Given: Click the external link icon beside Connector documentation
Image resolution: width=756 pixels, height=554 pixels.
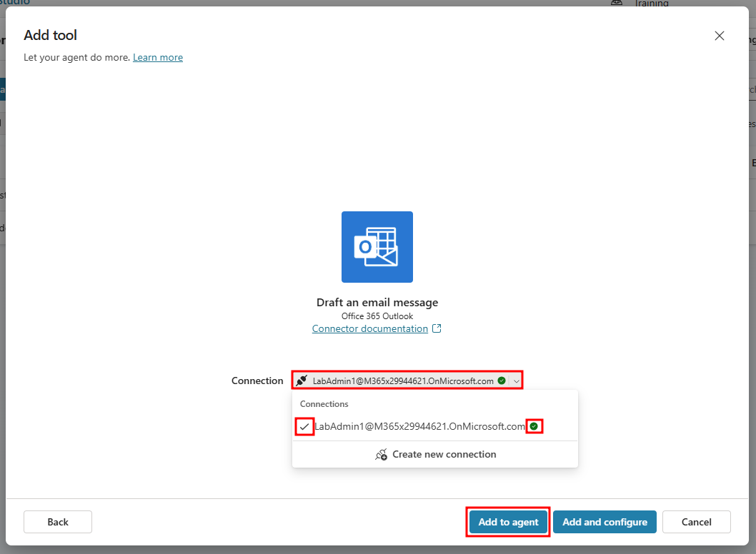Looking at the screenshot, I should [437, 328].
